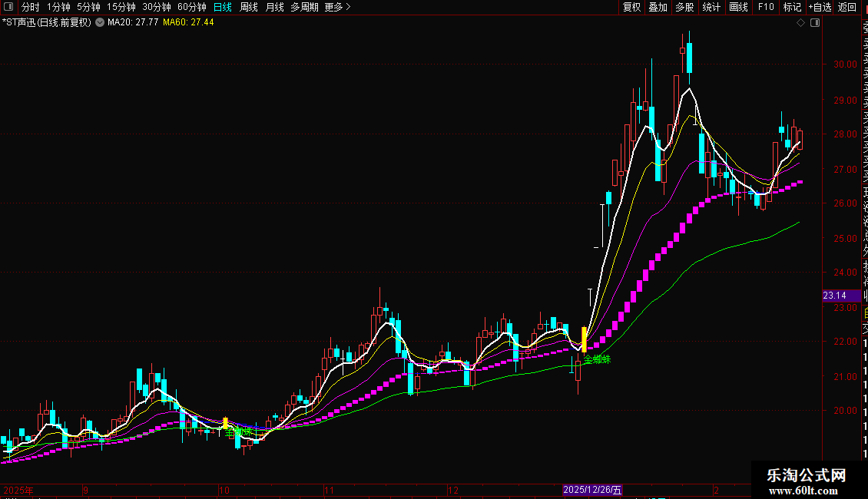Click the 20.00 price axis label

point(845,411)
